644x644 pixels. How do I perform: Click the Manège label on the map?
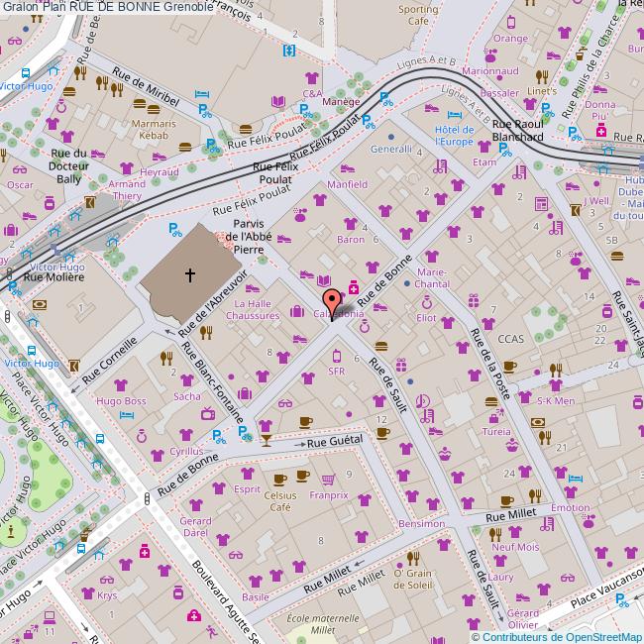pyautogui.click(x=340, y=101)
